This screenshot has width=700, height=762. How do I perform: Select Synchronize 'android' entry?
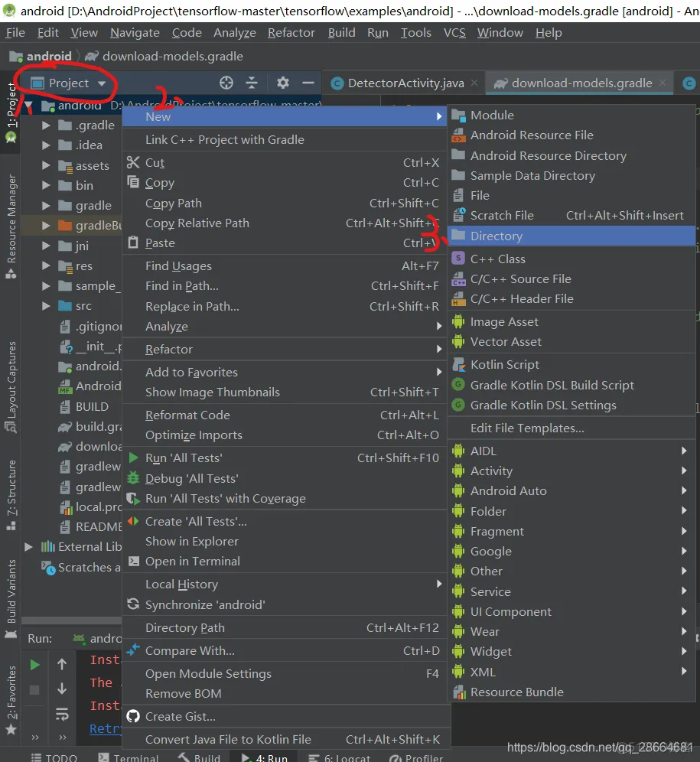point(285,604)
